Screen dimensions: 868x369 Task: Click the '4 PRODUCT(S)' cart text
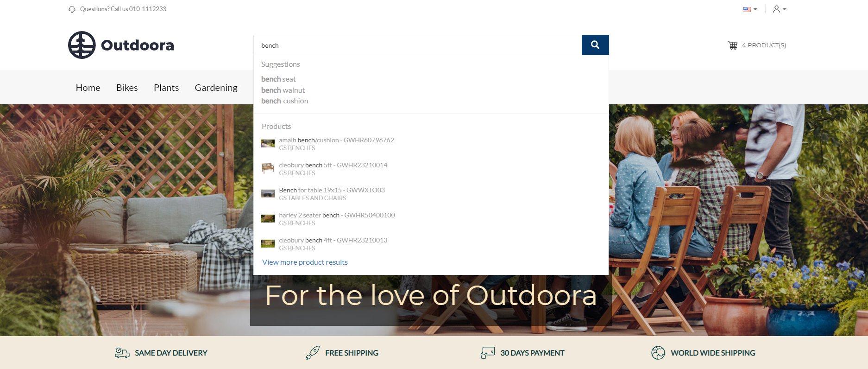tap(764, 45)
